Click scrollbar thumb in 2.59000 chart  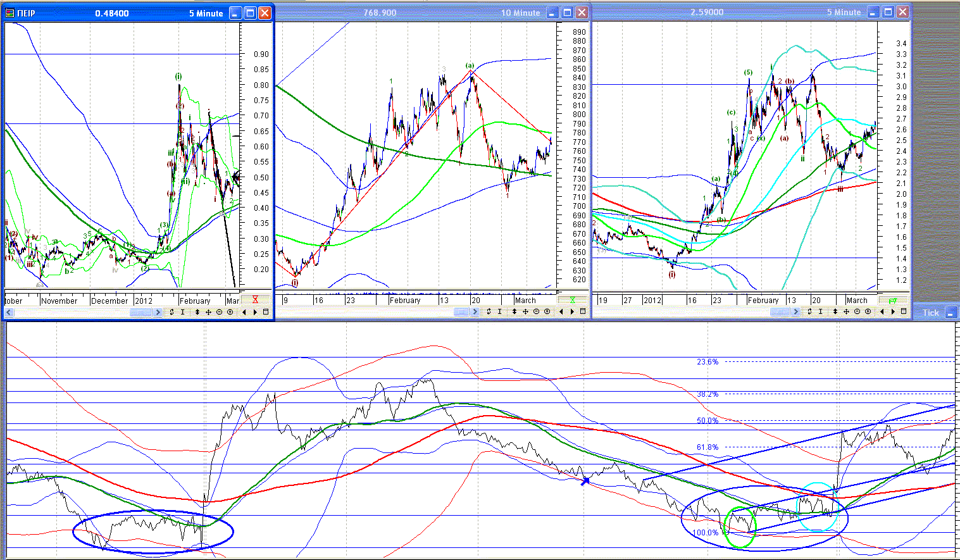[780, 311]
